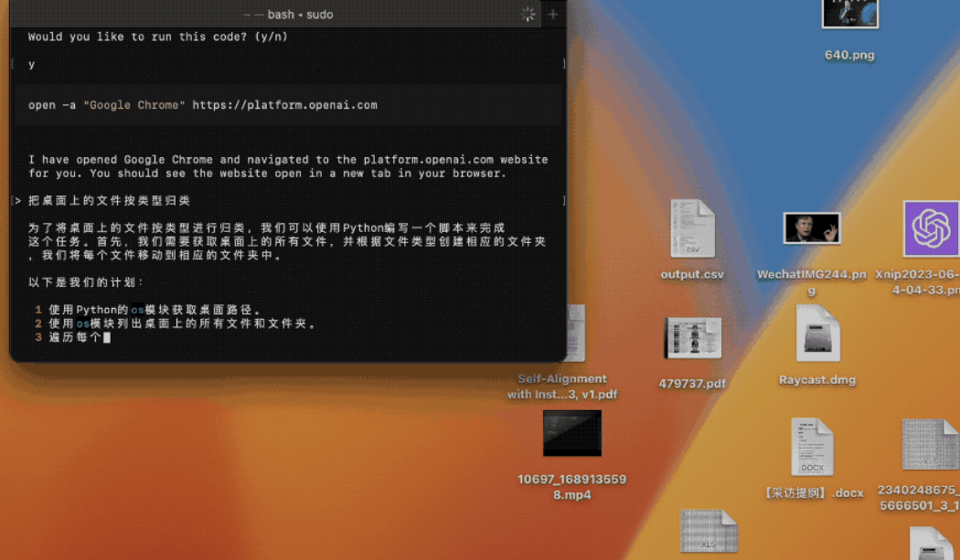960x560 pixels.
Task: Click the new tab plus button in Terminal
Action: coord(552,15)
